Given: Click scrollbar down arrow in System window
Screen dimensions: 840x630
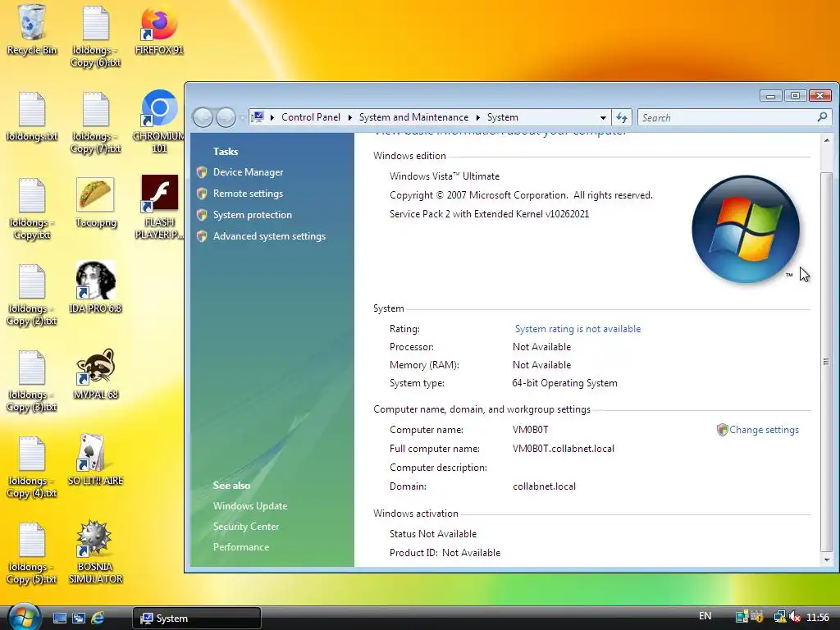Looking at the screenshot, I should click(827, 559).
